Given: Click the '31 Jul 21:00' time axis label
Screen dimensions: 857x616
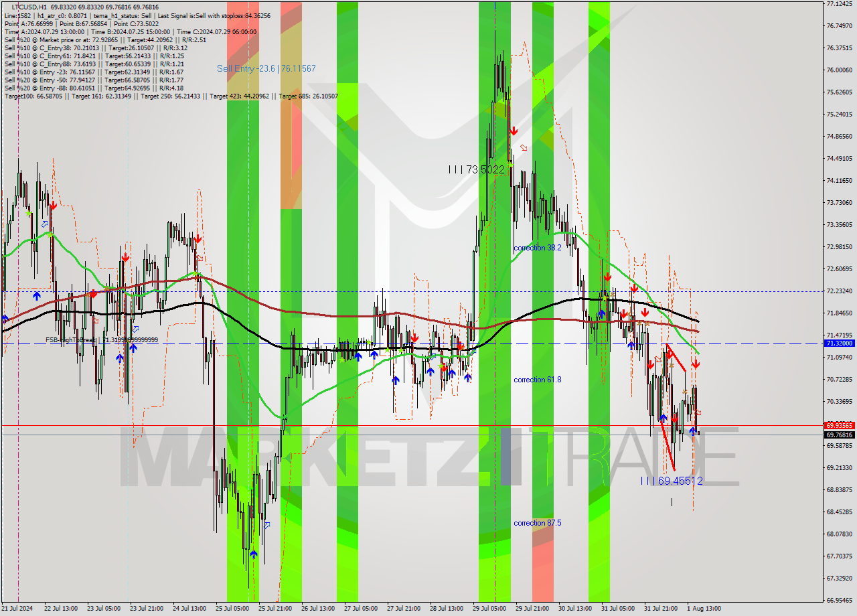Looking at the screenshot, I should pos(661,609).
